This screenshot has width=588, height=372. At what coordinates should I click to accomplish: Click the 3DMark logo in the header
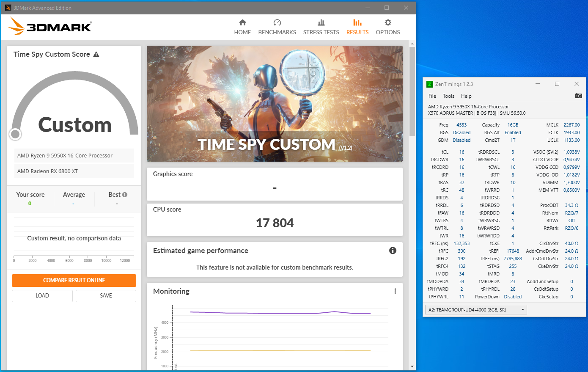[49, 26]
